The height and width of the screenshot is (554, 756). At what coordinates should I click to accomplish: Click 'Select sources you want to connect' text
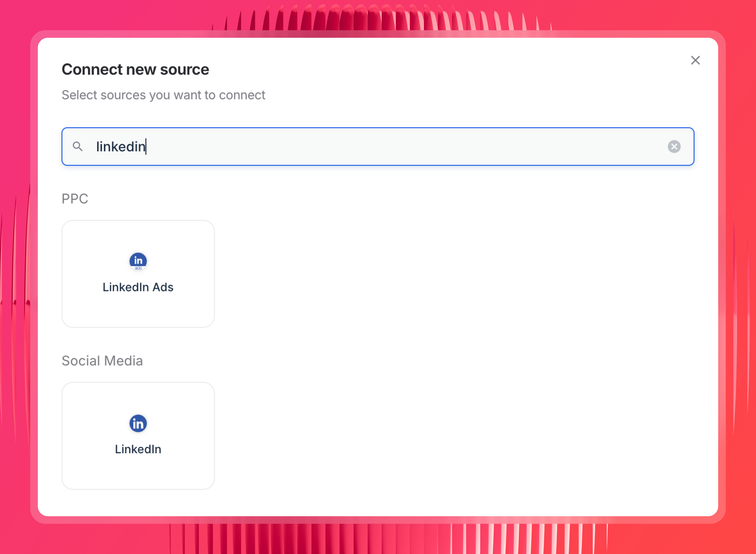click(163, 95)
